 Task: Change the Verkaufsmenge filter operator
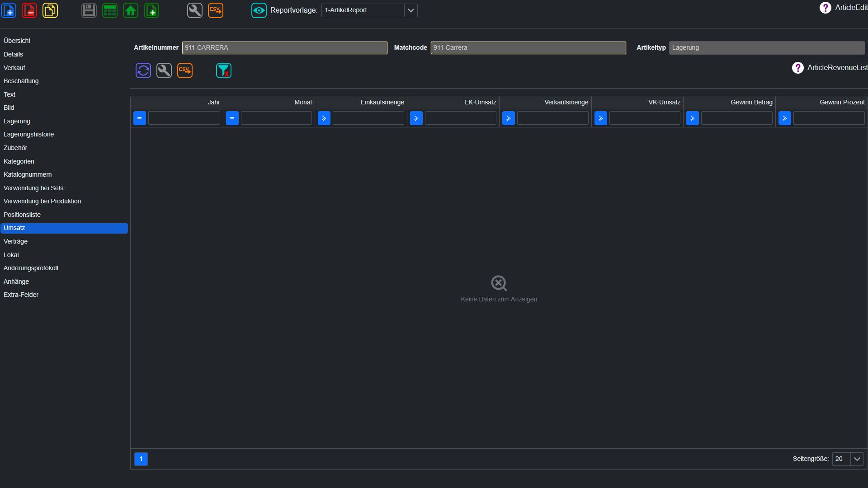(509, 118)
